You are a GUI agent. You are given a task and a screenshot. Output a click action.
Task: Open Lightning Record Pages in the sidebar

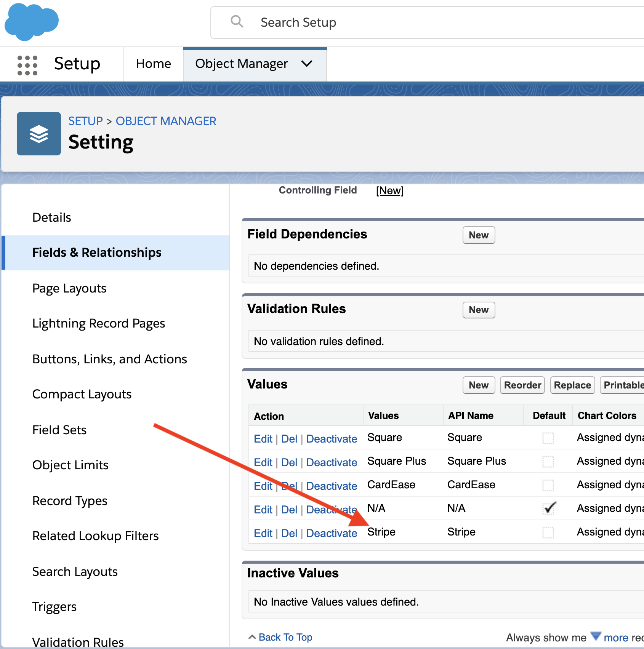point(99,323)
